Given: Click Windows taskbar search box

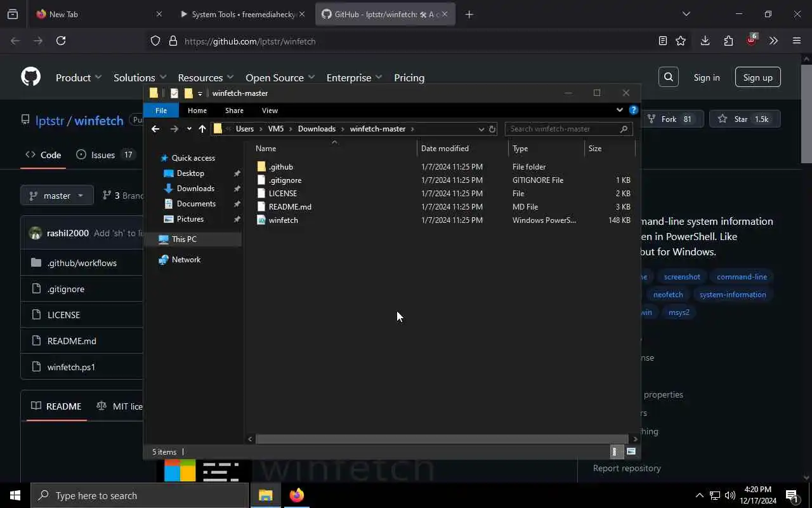Looking at the screenshot, I should [140, 495].
